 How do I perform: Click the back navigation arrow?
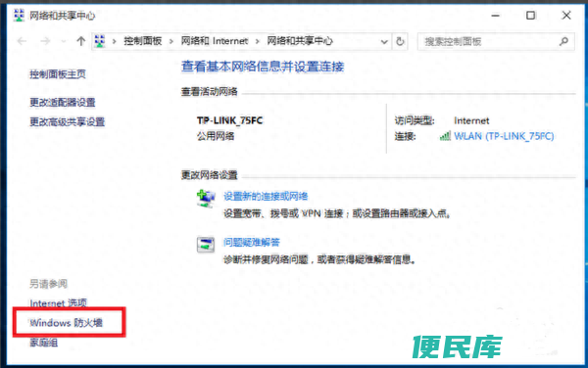(x=22, y=41)
